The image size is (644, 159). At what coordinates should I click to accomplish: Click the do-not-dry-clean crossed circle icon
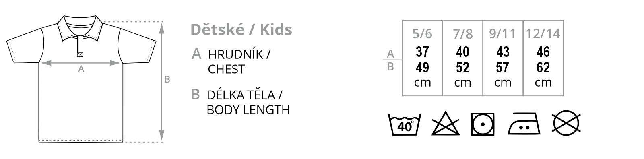pos(566,122)
